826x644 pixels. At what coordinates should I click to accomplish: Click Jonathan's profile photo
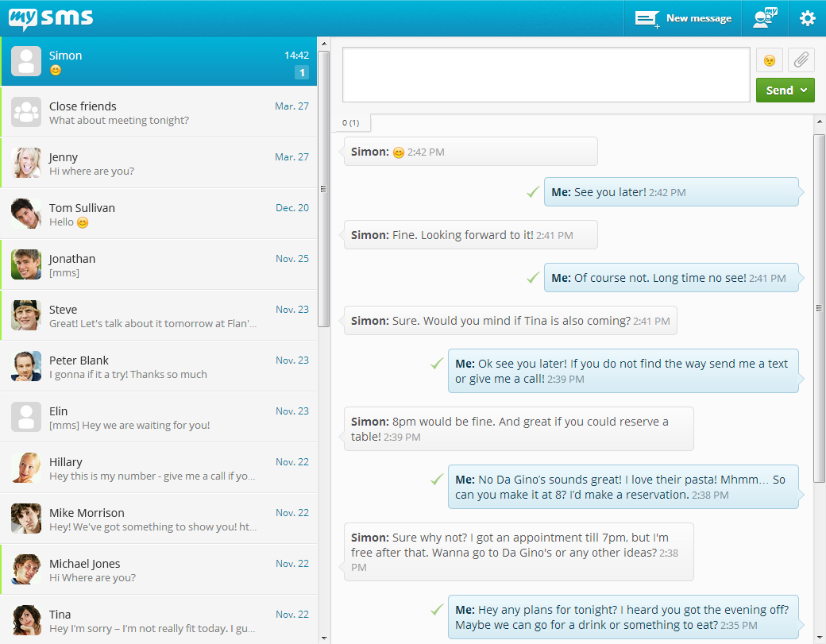[25, 264]
